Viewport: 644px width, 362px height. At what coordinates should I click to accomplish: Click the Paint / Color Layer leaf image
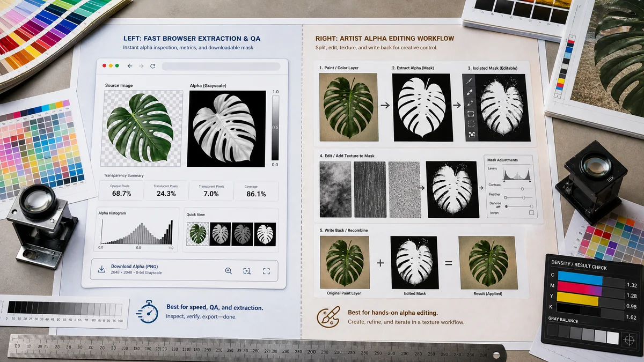[348, 107]
